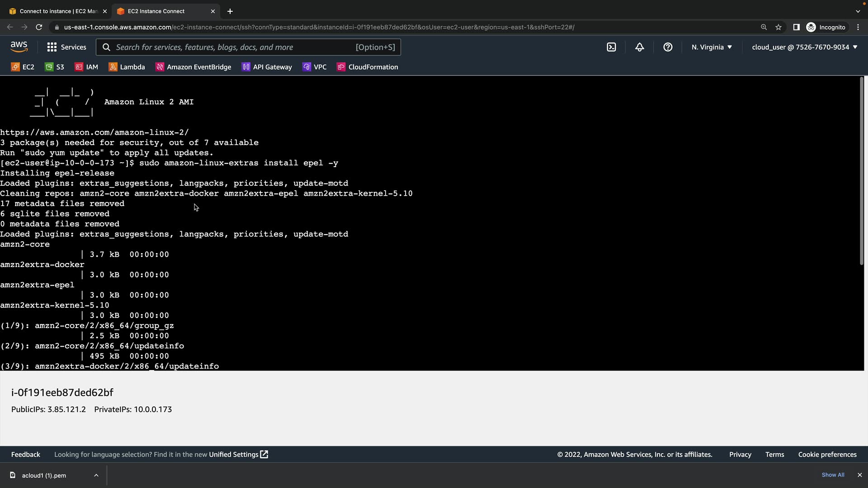Open the CloudFormation favorites shortcut
This screenshot has width=868, height=488.
[x=367, y=67]
